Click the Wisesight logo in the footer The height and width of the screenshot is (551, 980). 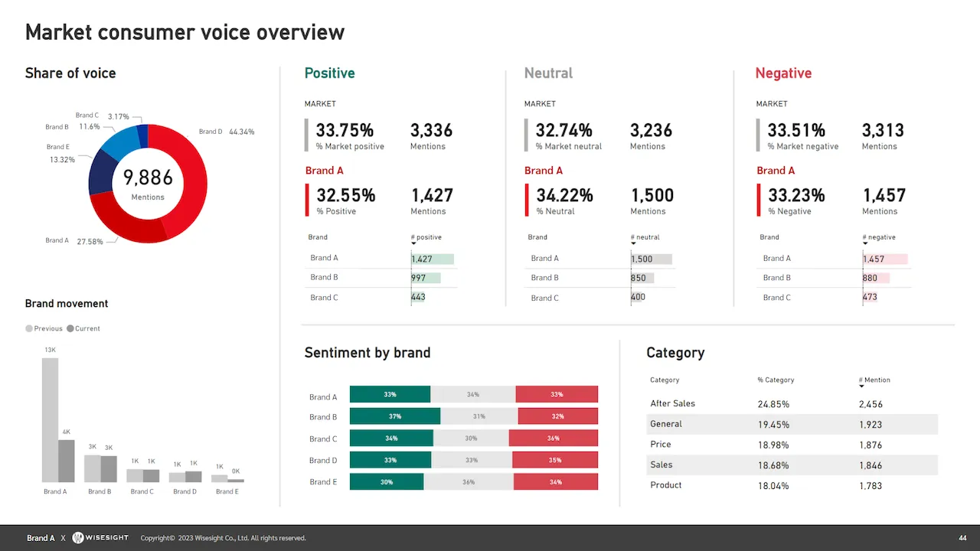pyautogui.click(x=100, y=538)
